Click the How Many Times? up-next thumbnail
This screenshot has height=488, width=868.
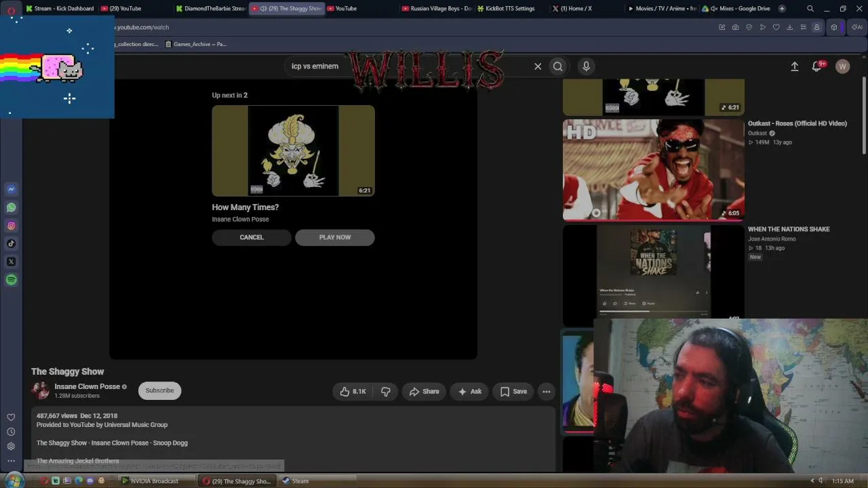(x=294, y=150)
